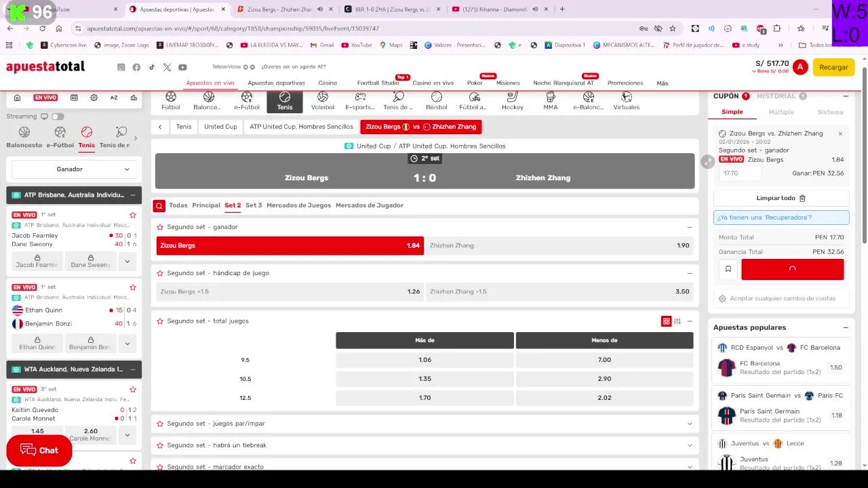Remove Zizou Bergs bet from coupon
868x488 pixels.
[840, 134]
